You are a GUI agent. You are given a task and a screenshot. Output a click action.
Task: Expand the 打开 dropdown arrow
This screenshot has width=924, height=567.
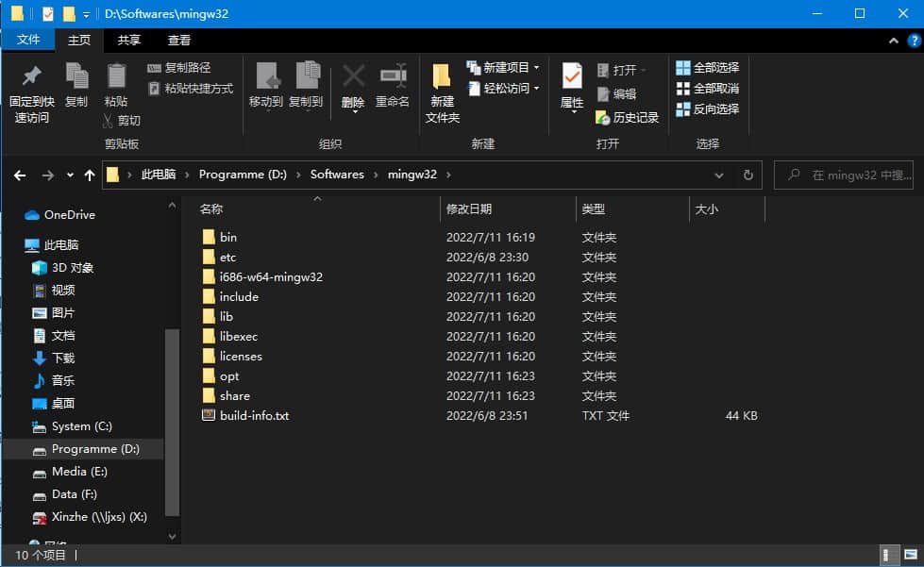647,68
